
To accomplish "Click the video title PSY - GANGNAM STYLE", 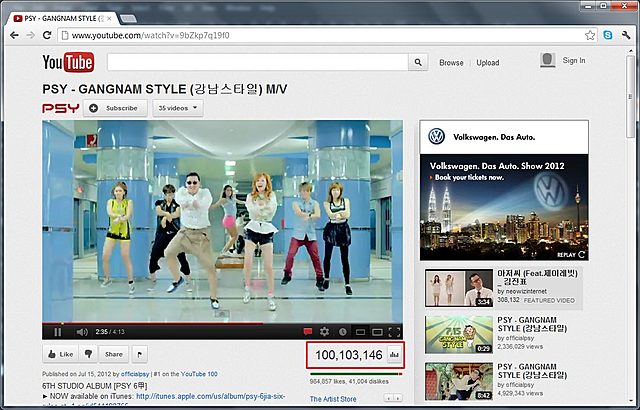I will tap(165, 89).
